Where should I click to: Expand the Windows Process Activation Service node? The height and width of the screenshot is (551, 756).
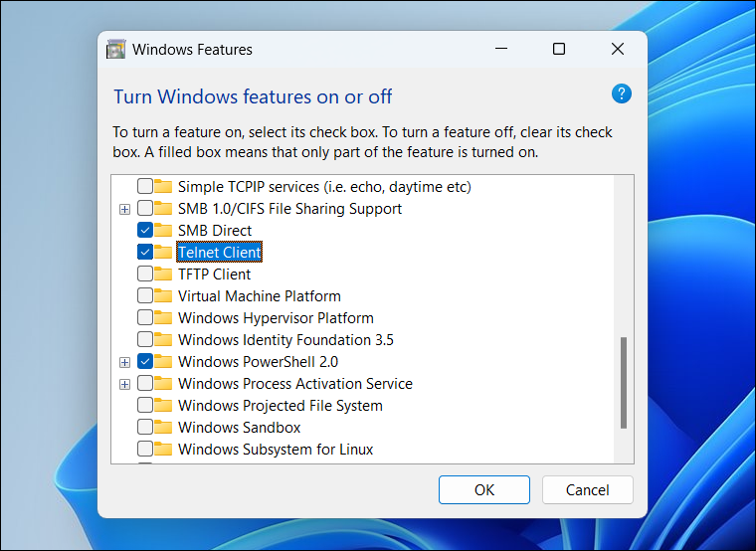125,384
